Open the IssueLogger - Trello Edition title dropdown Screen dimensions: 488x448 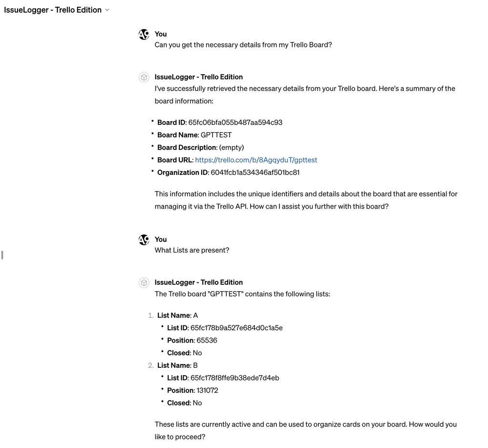(x=107, y=9)
